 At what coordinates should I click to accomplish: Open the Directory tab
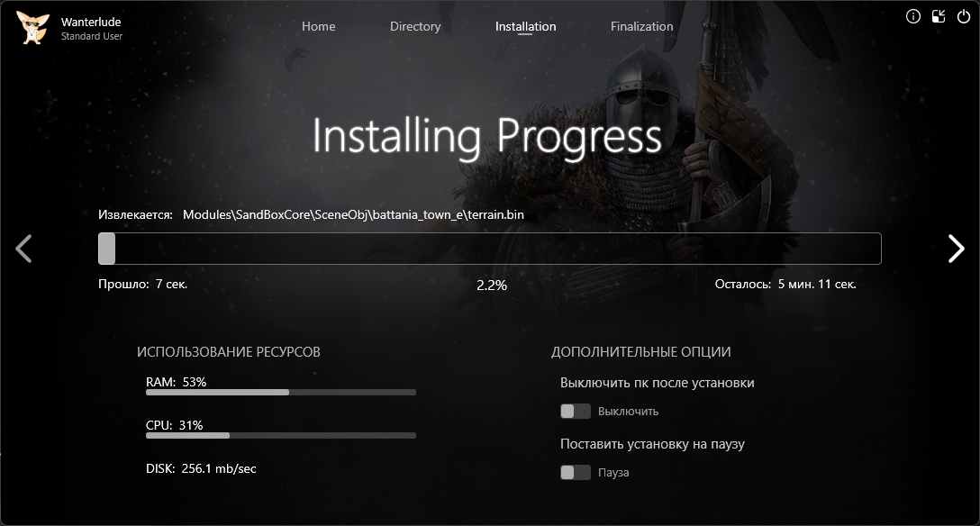[415, 27]
